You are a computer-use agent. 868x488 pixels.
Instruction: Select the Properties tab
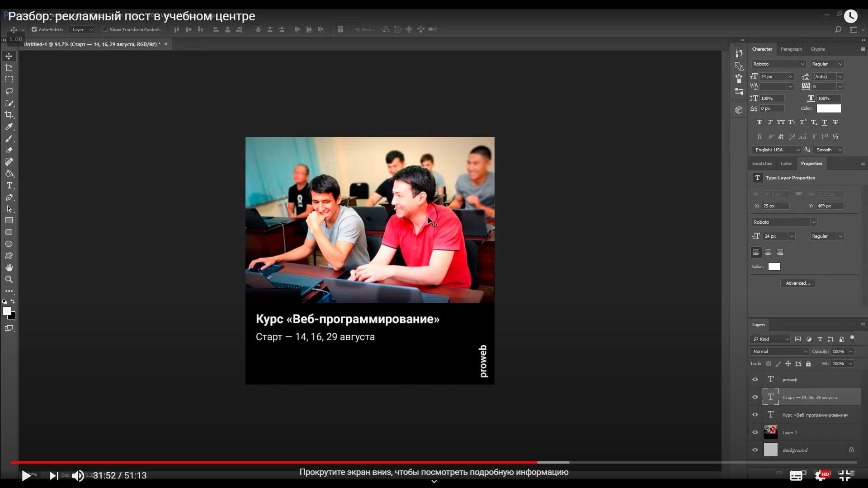click(x=811, y=164)
